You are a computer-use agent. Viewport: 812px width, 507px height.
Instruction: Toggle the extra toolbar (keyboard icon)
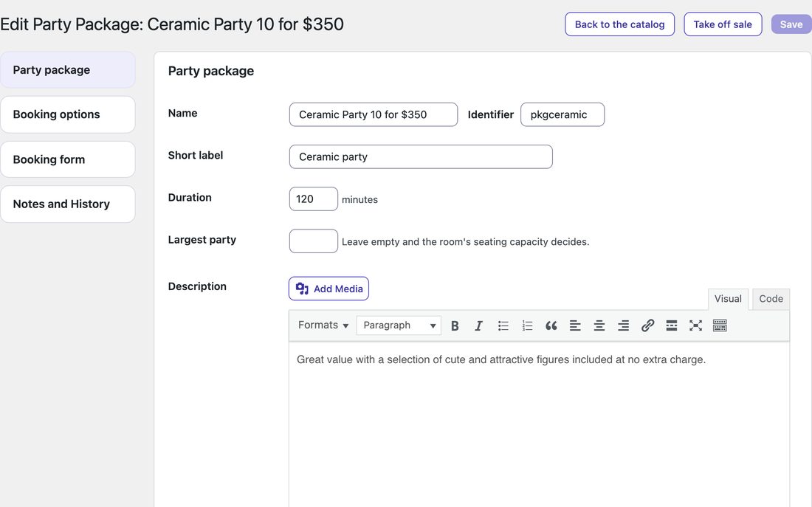720,325
